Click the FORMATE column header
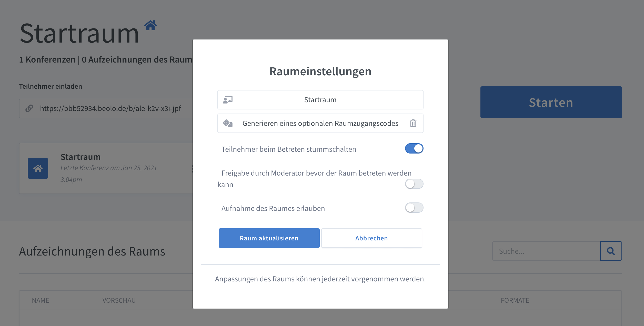The height and width of the screenshot is (326, 644). click(515, 300)
